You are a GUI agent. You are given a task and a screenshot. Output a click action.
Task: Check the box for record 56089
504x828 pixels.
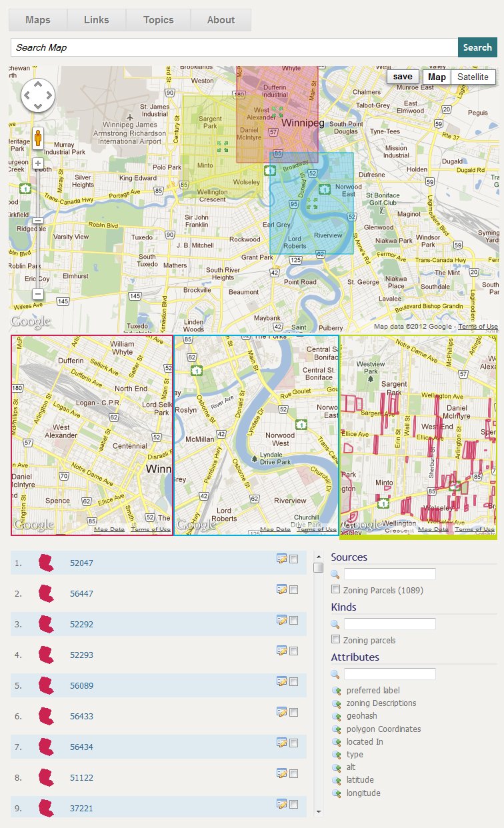pyautogui.click(x=294, y=682)
